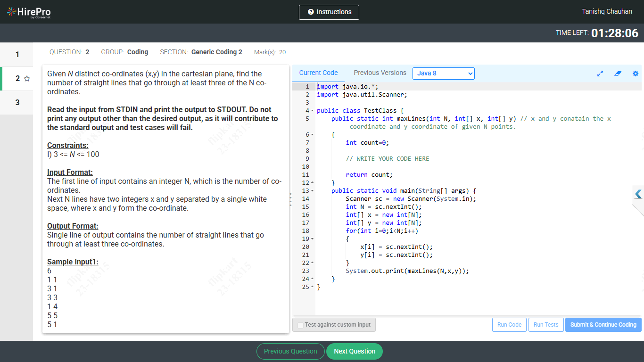Click the x[i] = sc.nextInt() line

(x=396, y=247)
